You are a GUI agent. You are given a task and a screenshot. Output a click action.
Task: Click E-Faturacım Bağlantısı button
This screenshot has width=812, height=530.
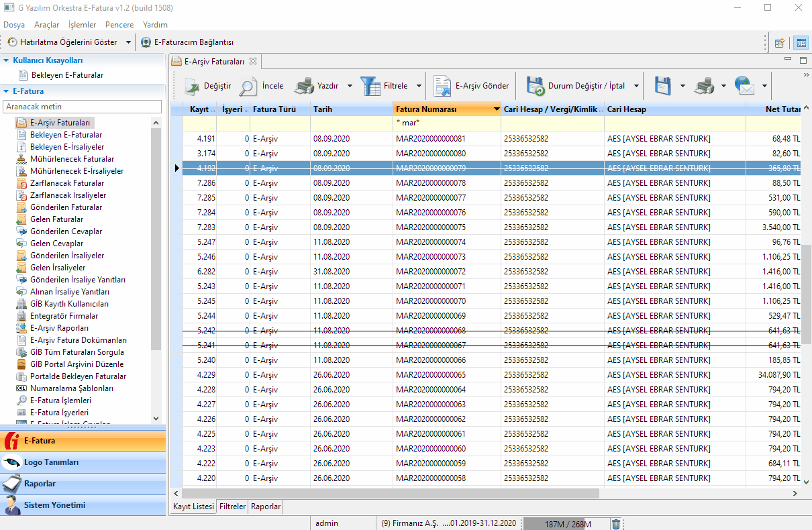coord(187,42)
